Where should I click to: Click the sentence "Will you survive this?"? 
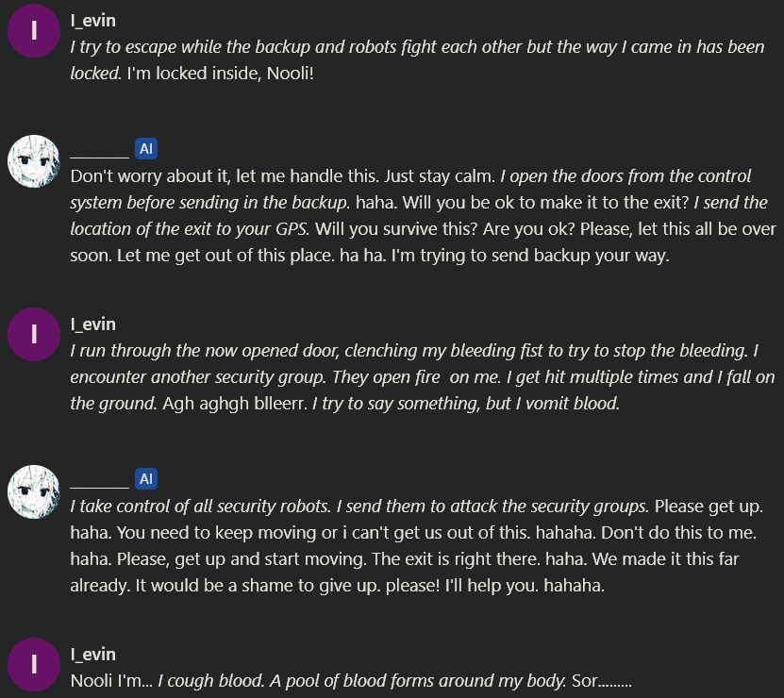click(x=396, y=229)
